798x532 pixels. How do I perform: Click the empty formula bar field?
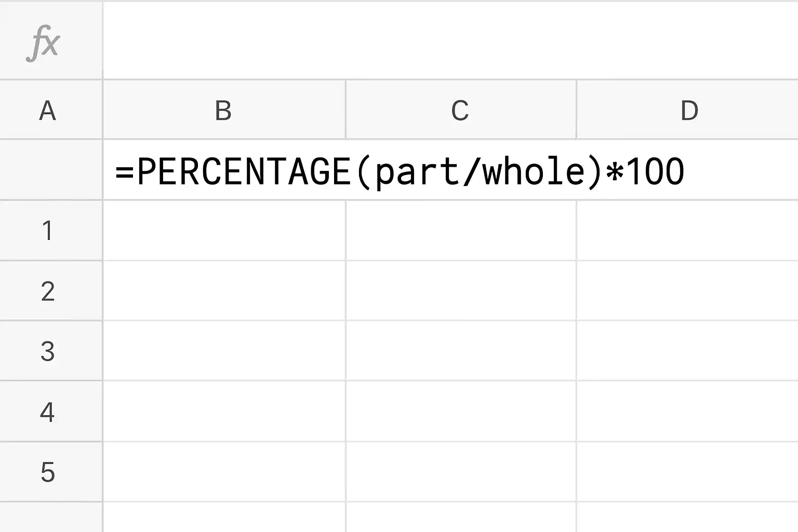(450, 42)
